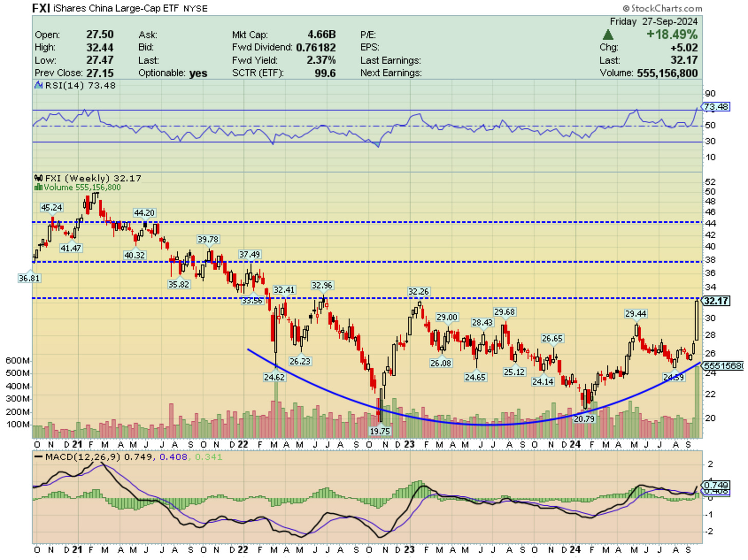Click the 36.81 price label at left edge
This screenshot has width=748, height=560.
(x=29, y=278)
